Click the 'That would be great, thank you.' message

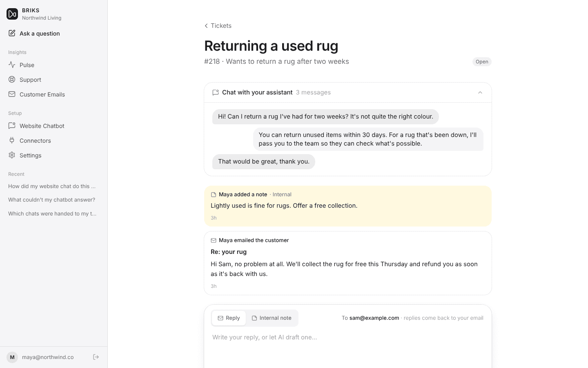(x=264, y=162)
